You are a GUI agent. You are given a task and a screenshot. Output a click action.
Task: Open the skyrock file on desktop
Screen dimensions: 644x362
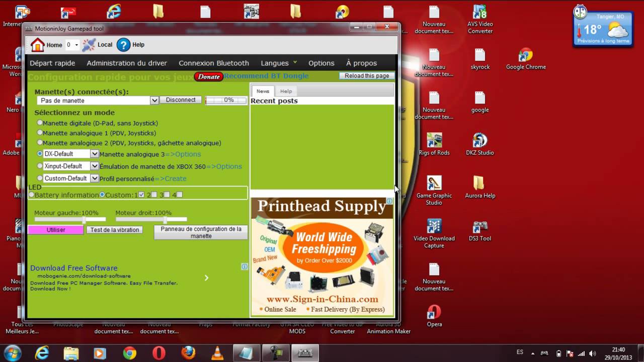coord(480,59)
